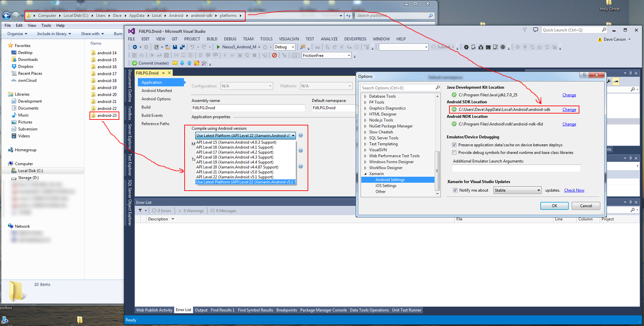Open the Stable update channel dropdown
The height and width of the screenshot is (326, 644).
coord(517,190)
